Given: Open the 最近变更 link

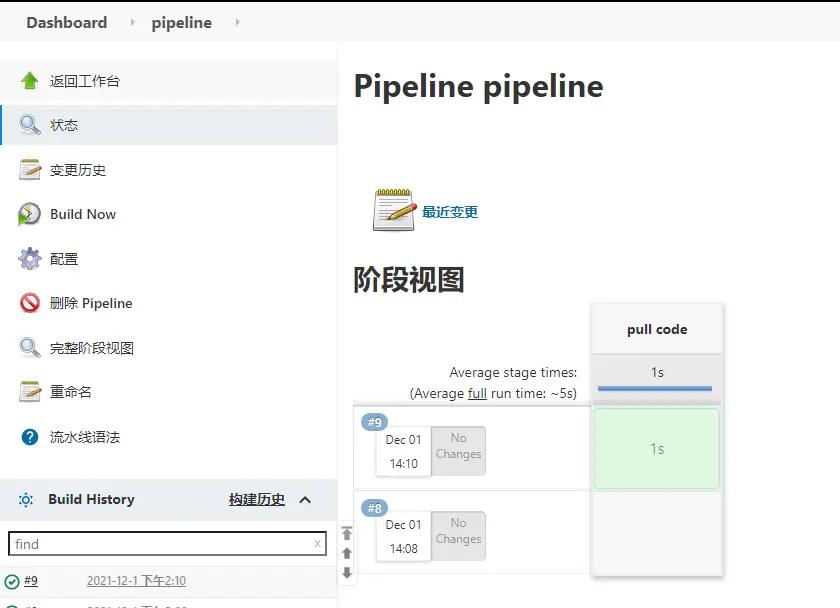Looking at the screenshot, I should [x=450, y=212].
